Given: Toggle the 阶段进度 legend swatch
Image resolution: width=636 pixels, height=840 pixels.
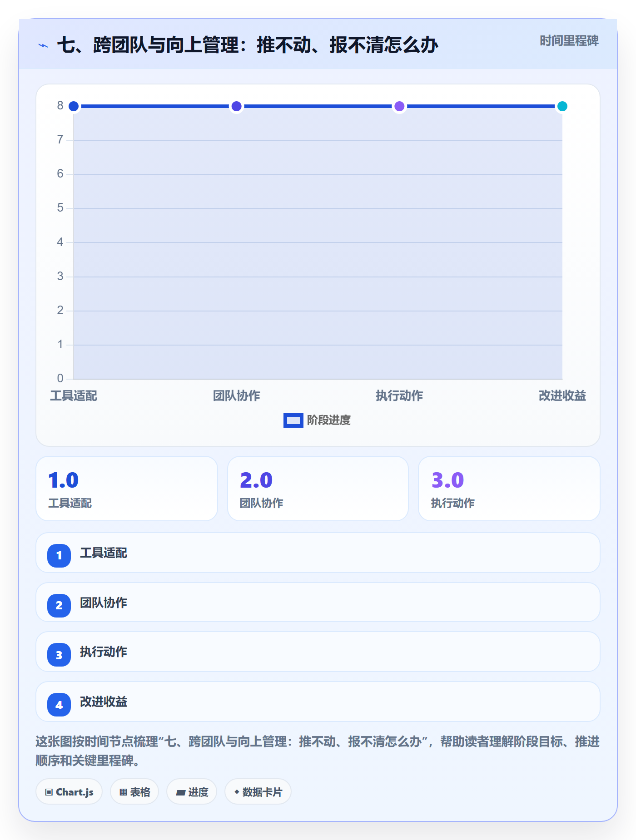Looking at the screenshot, I should pos(293,420).
